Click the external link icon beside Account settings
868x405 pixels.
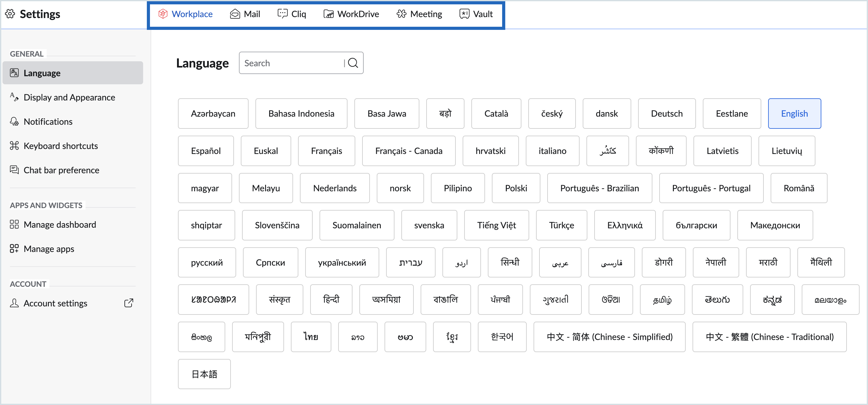pyautogui.click(x=129, y=303)
